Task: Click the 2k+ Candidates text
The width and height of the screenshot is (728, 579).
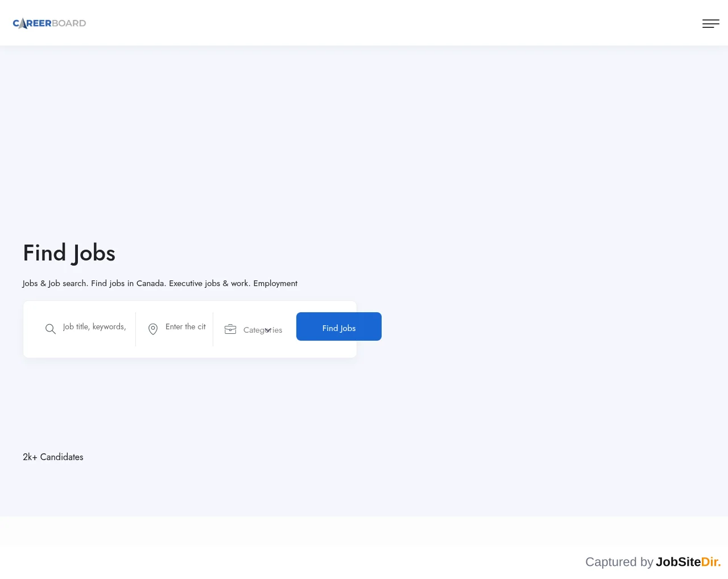Action: [x=53, y=457]
